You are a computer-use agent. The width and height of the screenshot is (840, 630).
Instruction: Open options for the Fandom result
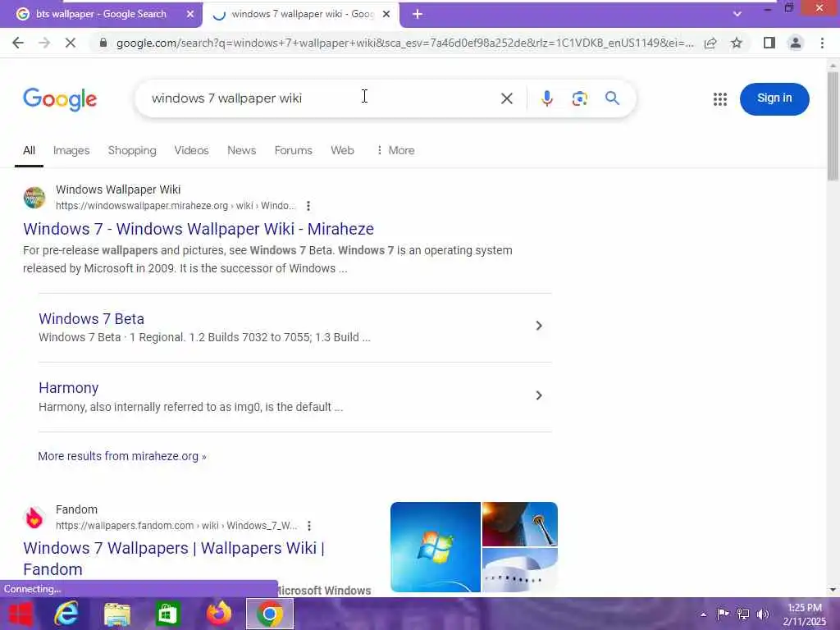pyautogui.click(x=309, y=526)
